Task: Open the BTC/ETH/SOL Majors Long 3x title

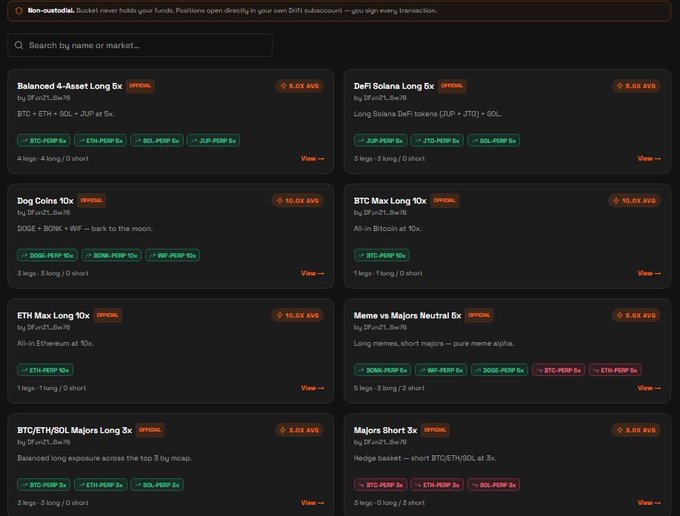Action: click(x=75, y=431)
